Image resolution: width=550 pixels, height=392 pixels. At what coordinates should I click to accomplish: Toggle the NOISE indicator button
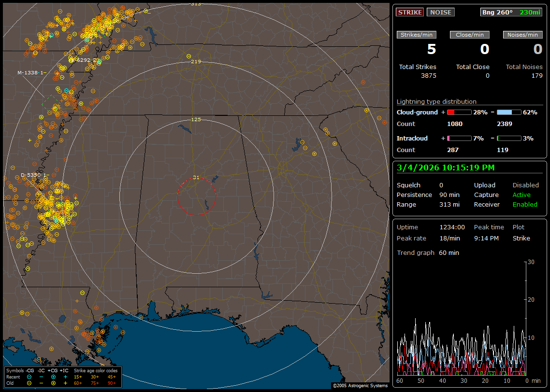(x=440, y=13)
